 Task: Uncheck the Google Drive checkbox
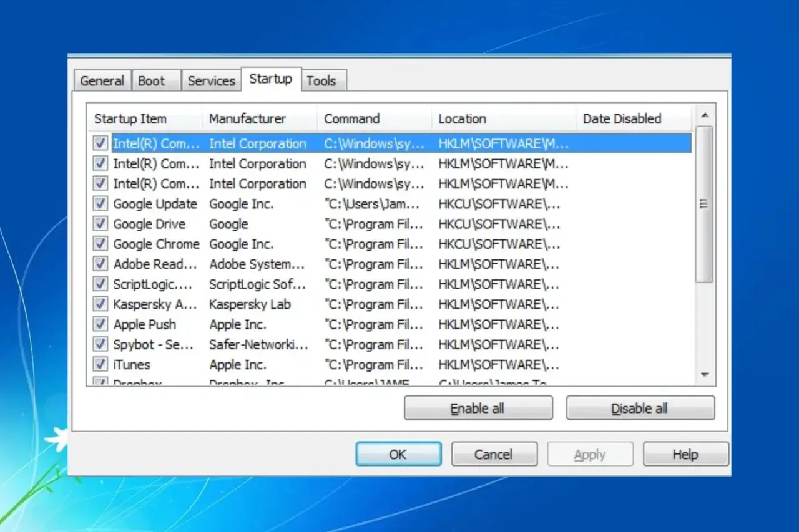(x=100, y=224)
